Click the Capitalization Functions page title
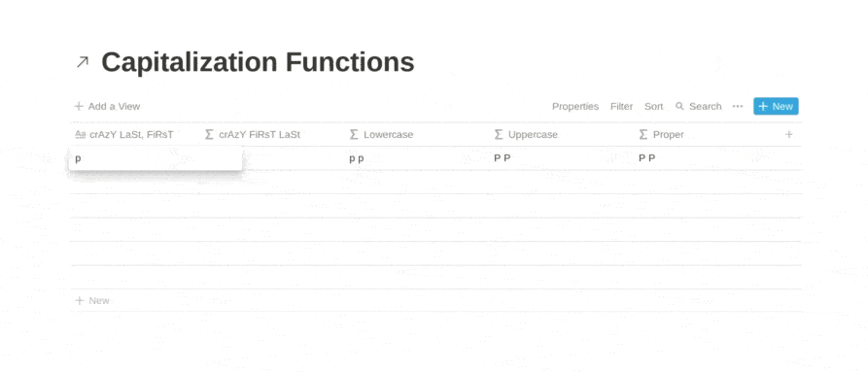Viewport: 868px width, 372px height. pyautogui.click(x=258, y=62)
